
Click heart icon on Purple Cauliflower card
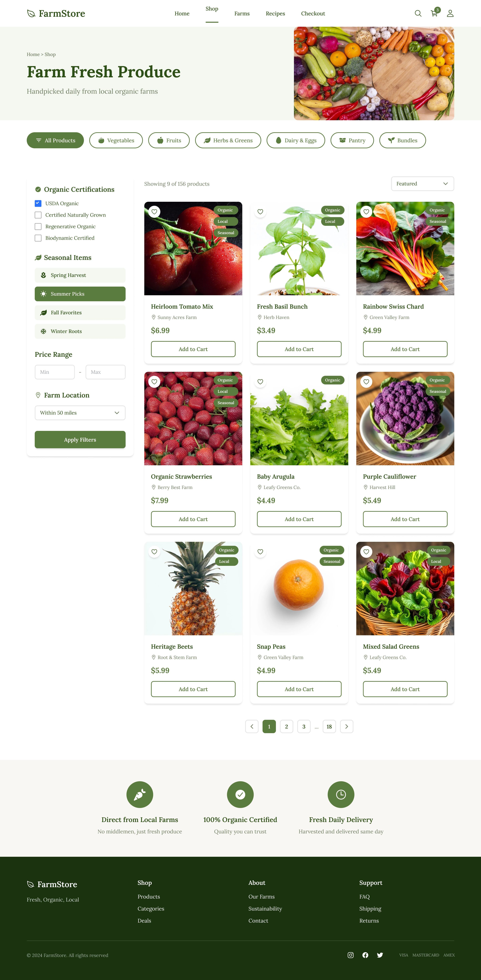click(366, 382)
